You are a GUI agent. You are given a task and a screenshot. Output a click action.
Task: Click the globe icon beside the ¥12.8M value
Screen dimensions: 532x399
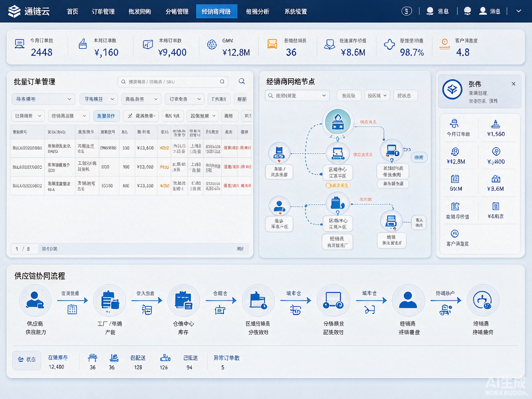[212, 45]
